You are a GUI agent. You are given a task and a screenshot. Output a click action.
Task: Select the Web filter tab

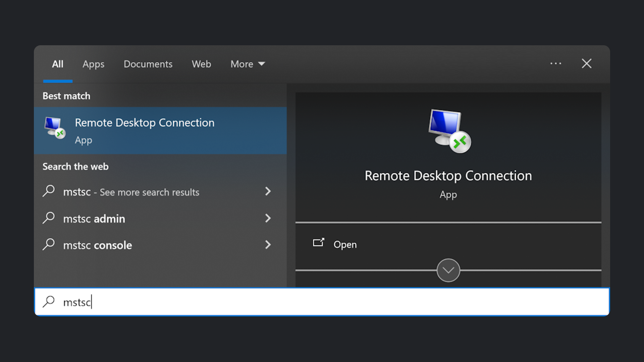pos(201,64)
